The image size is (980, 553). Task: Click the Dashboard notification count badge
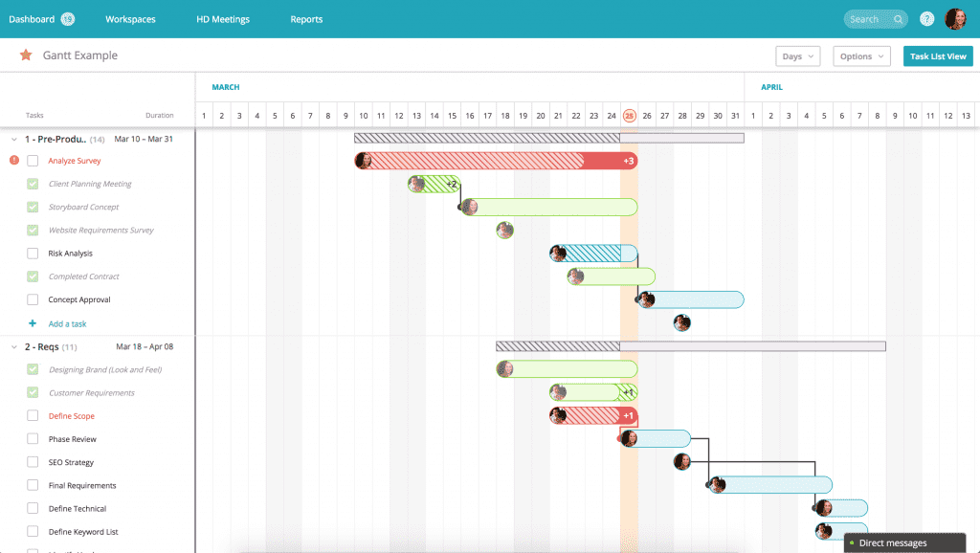pyautogui.click(x=67, y=19)
